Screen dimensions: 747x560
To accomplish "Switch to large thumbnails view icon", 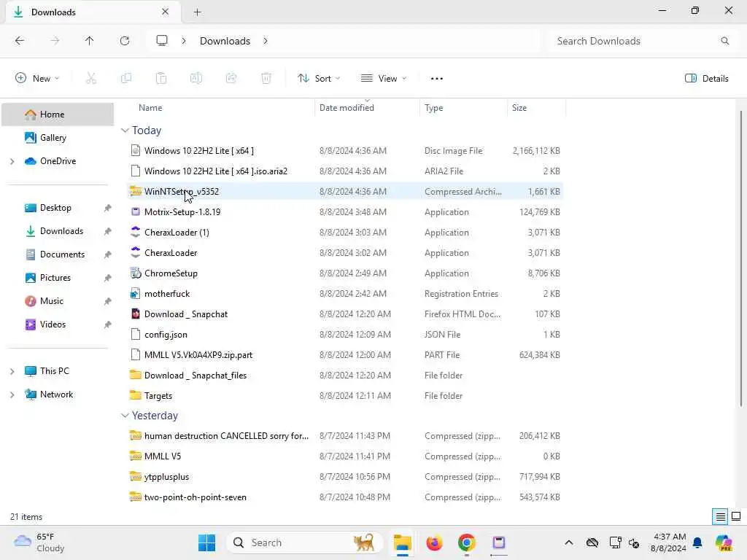I will 736,517.
